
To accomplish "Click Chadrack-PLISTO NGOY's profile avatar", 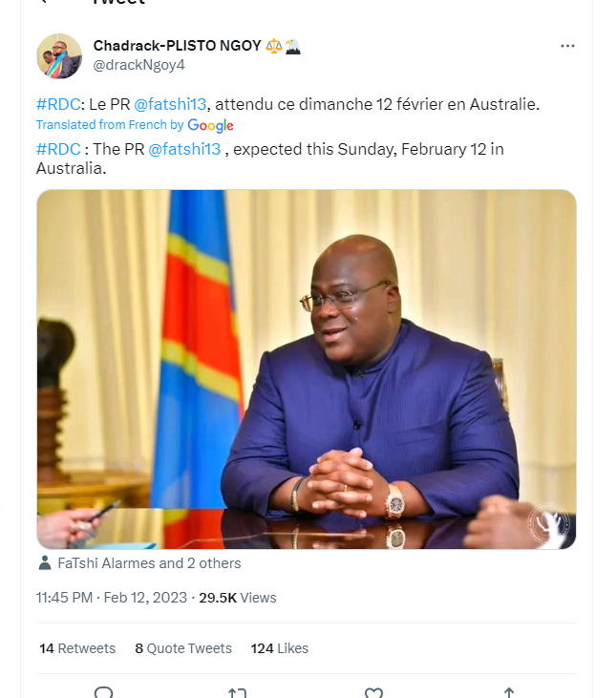I will (59, 55).
